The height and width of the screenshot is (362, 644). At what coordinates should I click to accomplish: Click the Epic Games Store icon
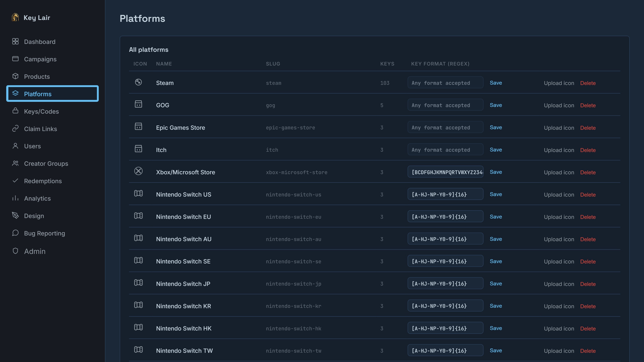tap(138, 127)
